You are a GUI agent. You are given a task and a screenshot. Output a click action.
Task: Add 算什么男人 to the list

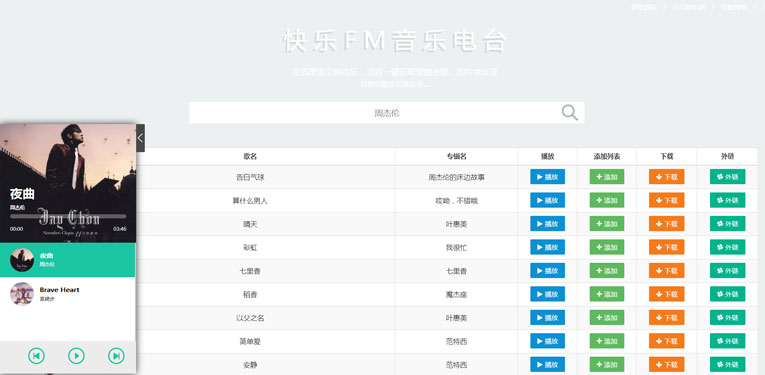click(x=607, y=200)
